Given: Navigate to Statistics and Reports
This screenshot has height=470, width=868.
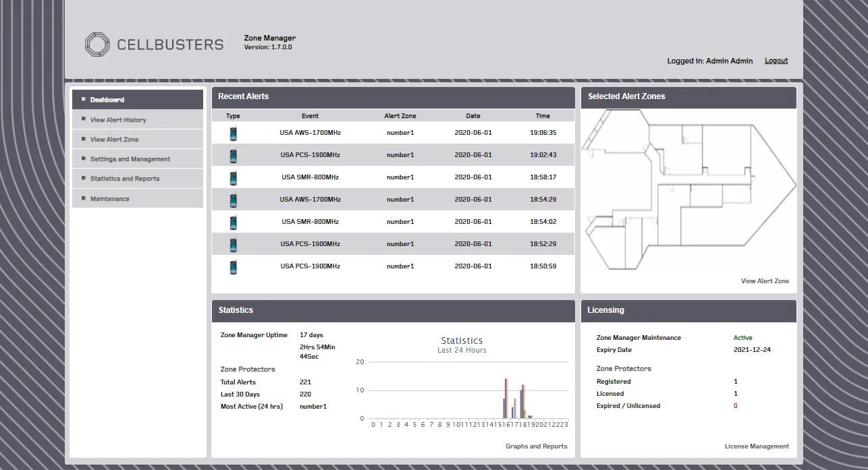Looking at the screenshot, I should pyautogui.click(x=138, y=178).
